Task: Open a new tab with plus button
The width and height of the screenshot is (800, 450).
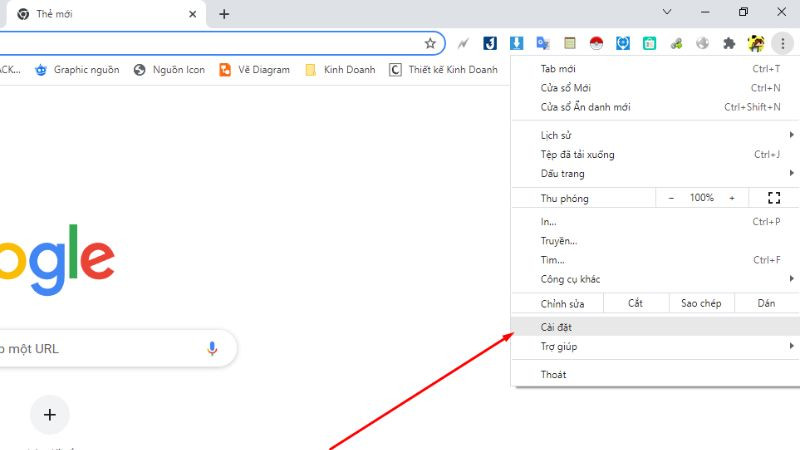Action: click(224, 14)
